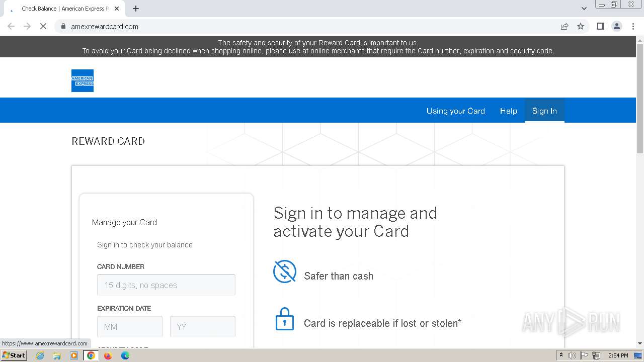Click the 'Sign in to manage and activate' heading
Viewport: 644px width, 362px height.
355,222
